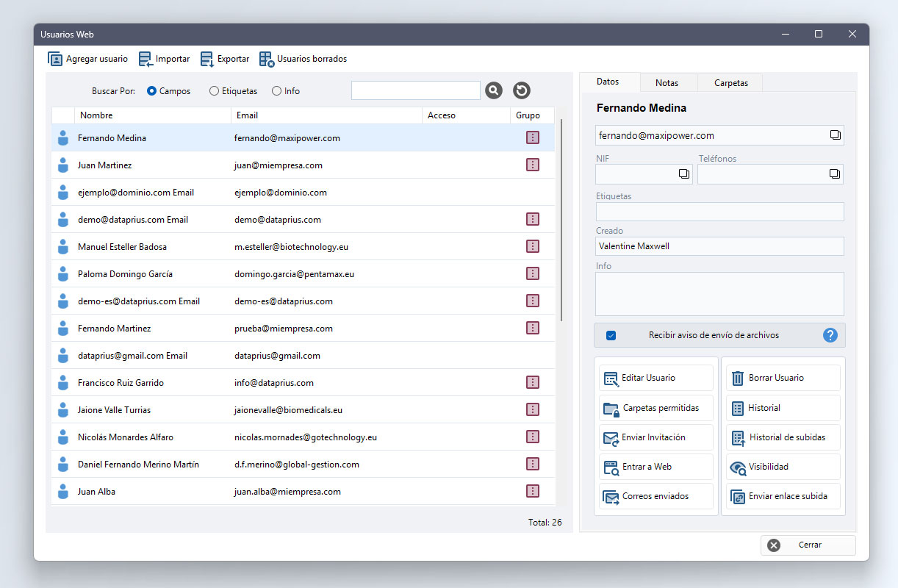Screen dimensions: 898x588
Task: Sort by the Email column header
Action: pyautogui.click(x=327, y=115)
